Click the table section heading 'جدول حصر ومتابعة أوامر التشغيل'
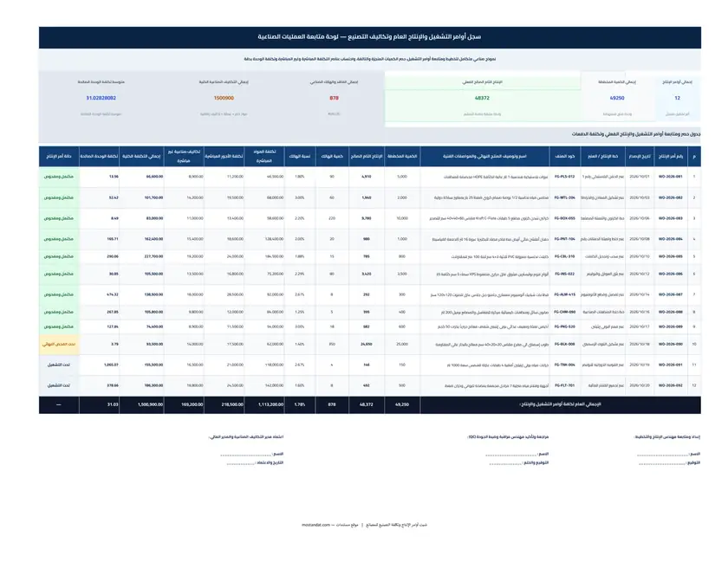The image size is (728, 562). (x=636, y=134)
